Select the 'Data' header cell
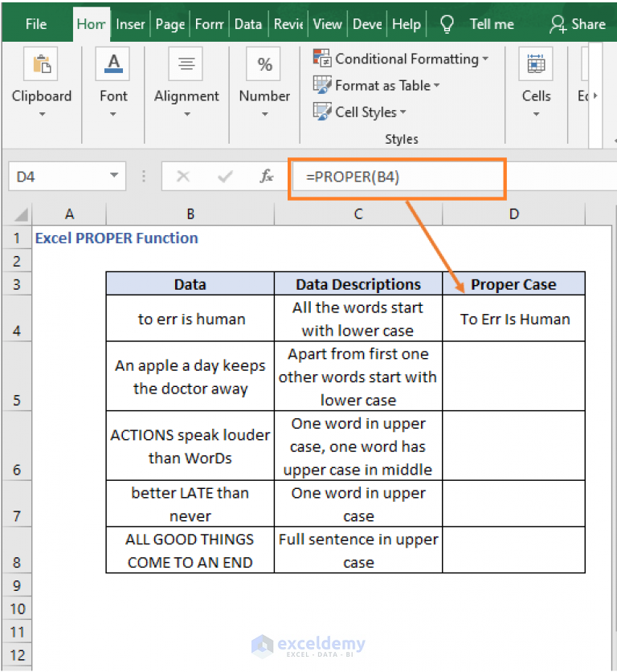 [x=190, y=283]
